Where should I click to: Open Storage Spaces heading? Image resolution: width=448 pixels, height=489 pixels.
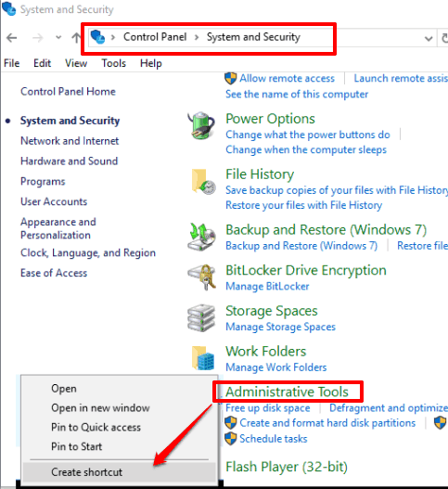click(x=272, y=311)
